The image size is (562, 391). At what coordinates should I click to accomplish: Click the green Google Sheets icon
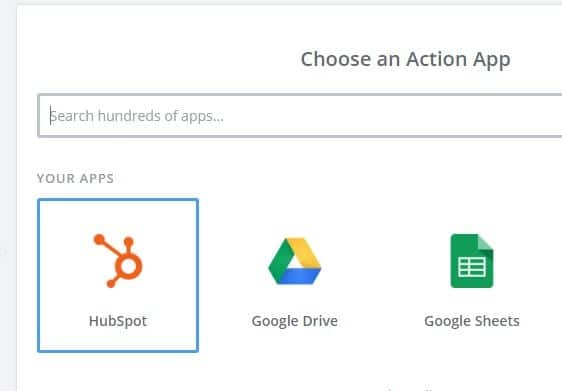[472, 261]
